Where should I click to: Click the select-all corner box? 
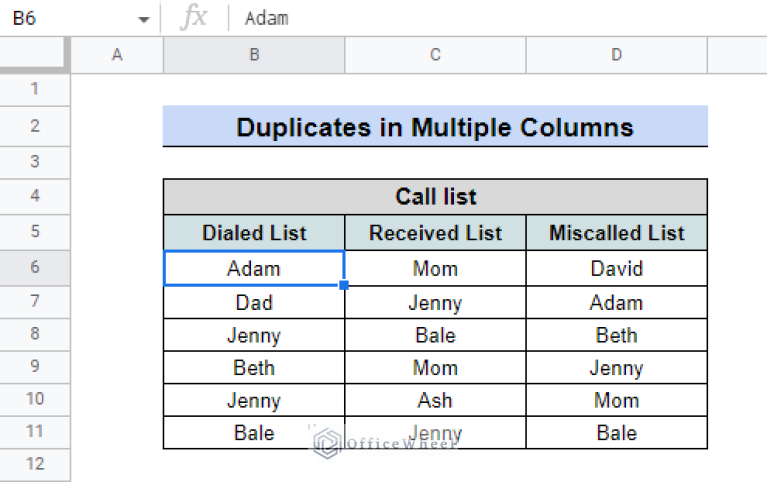coord(33,55)
